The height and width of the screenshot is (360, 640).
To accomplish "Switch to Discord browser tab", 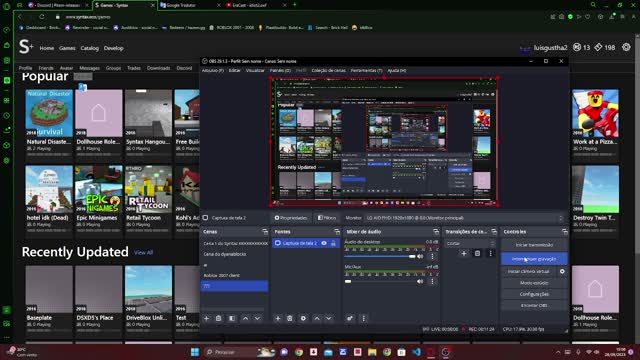I will point(59,5).
